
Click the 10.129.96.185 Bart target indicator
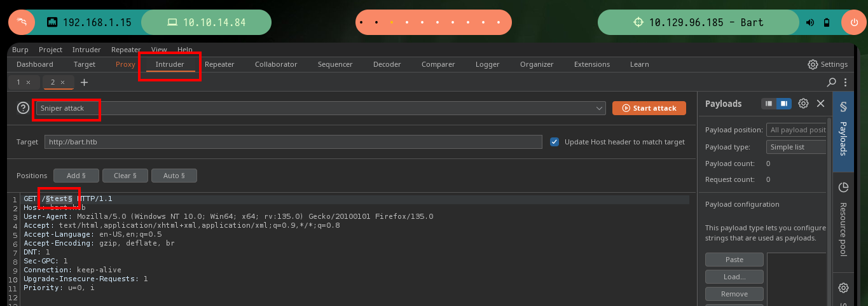pyautogui.click(x=699, y=22)
